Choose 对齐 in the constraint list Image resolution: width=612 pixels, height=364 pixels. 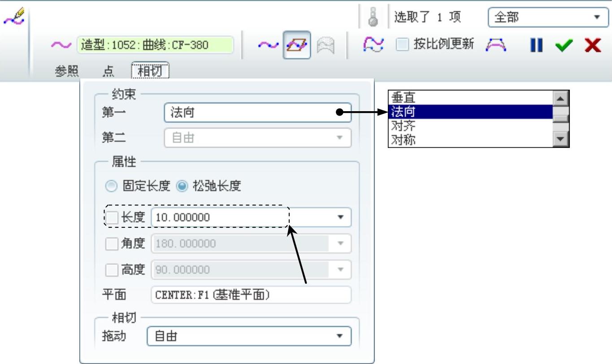(471, 126)
